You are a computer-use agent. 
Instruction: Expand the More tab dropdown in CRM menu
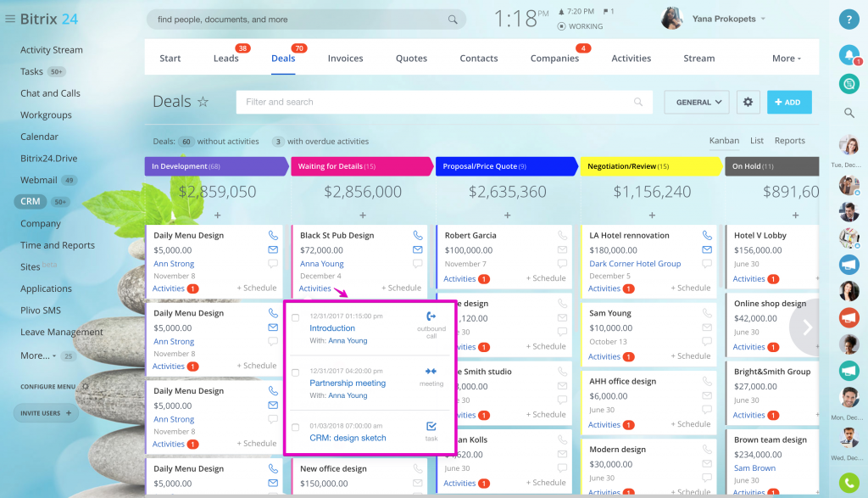786,59
